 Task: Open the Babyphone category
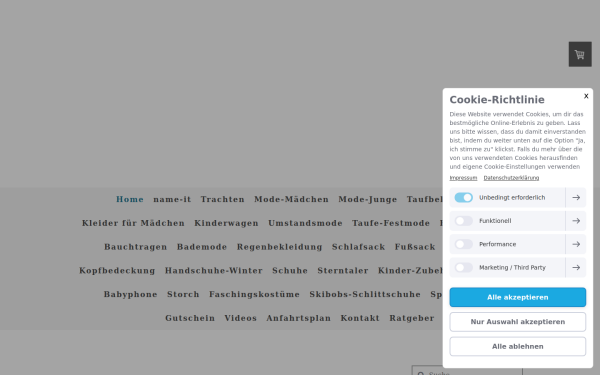point(130,294)
